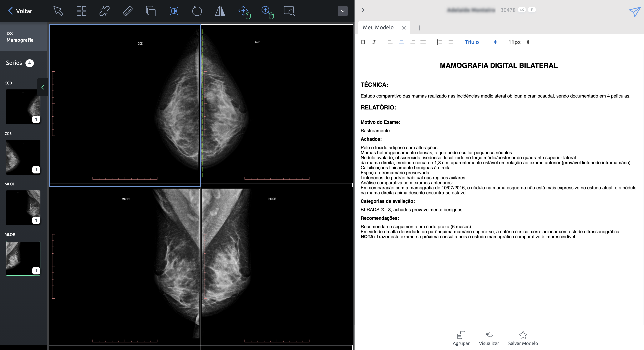Open the Título style dropdown
The width and height of the screenshot is (644, 350).
pyautogui.click(x=481, y=42)
